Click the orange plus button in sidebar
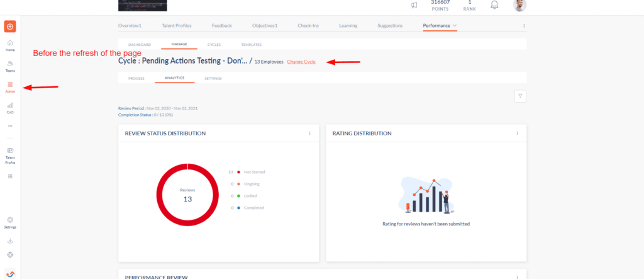644x279 pixels. [10, 26]
